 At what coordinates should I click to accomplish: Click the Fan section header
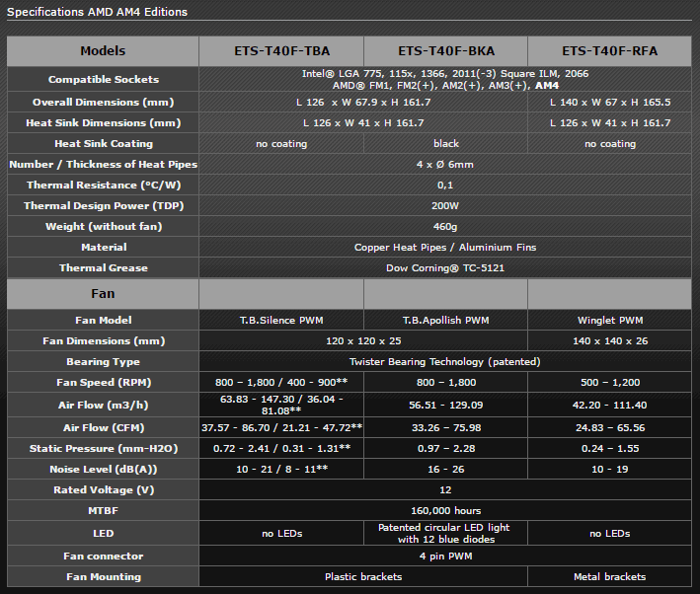103,294
